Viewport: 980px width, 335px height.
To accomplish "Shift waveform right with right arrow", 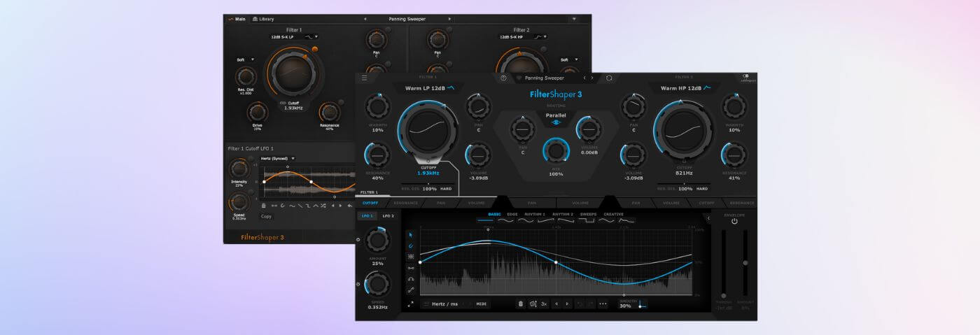I will pos(567,304).
